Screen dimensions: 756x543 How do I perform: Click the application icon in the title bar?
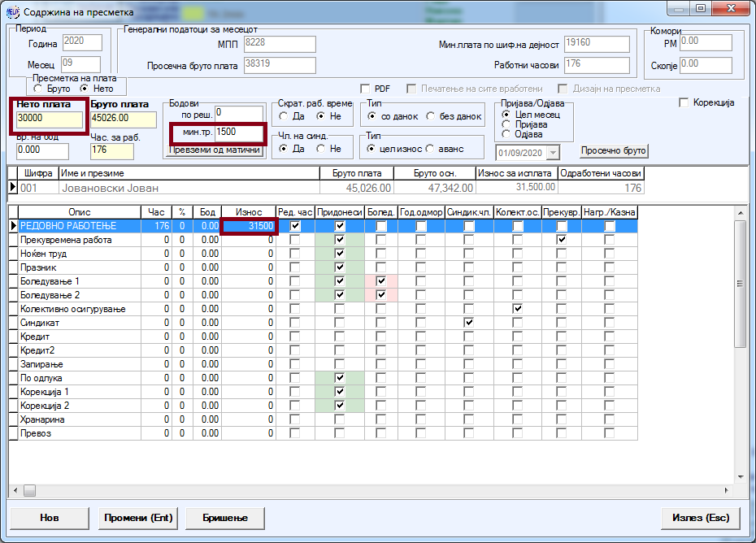coord(12,11)
